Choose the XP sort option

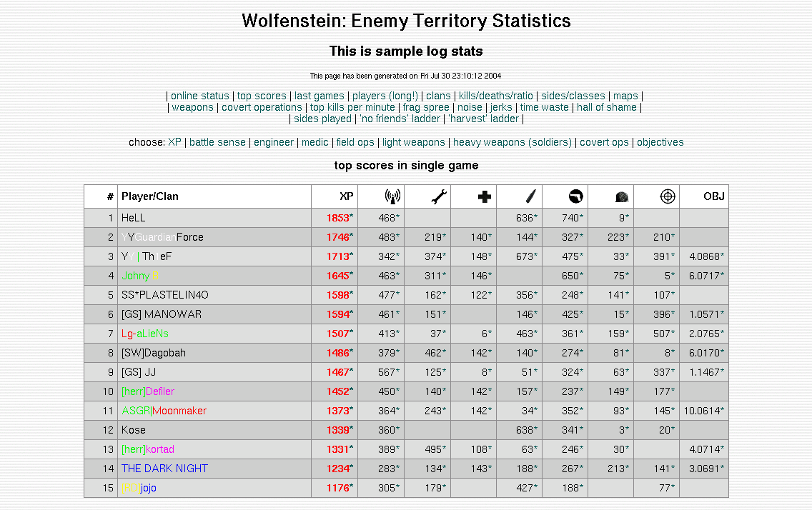coord(174,142)
